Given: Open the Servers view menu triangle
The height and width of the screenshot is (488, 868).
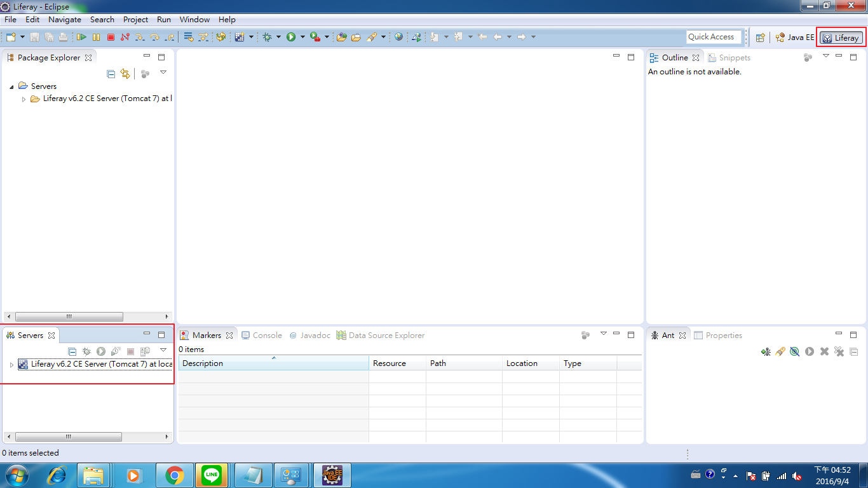Looking at the screenshot, I should [163, 350].
